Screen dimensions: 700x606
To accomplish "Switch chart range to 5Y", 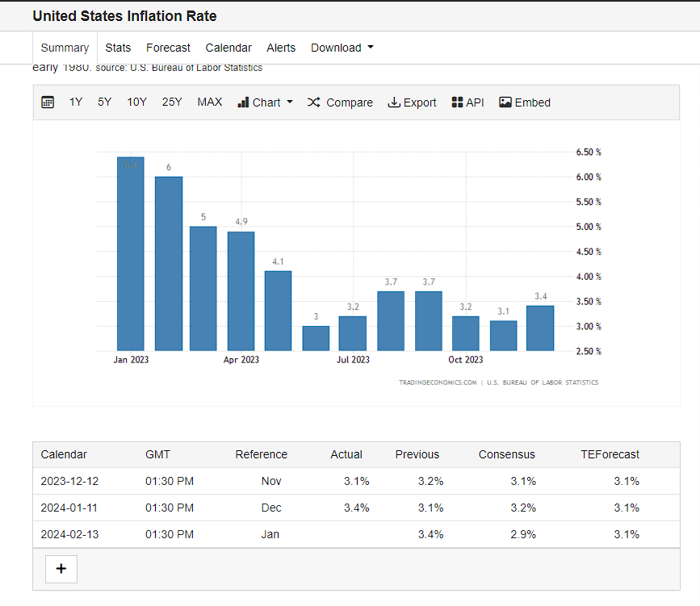I will (x=105, y=102).
